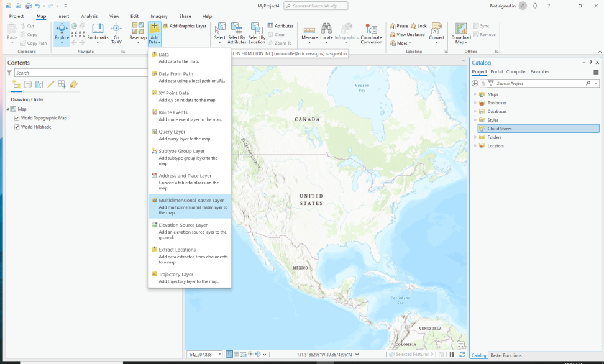Switch to Portal tab in Catalog
The image size is (604, 364).
tap(496, 71)
